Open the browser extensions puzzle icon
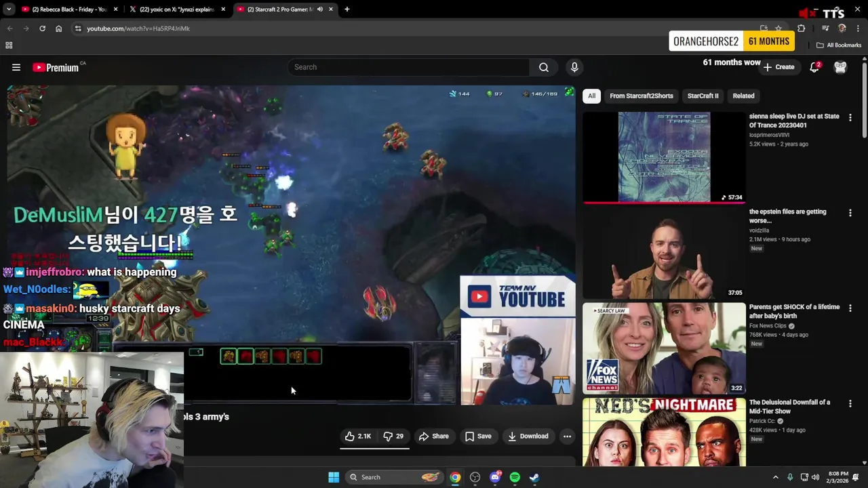This screenshot has height=488, width=868. (x=801, y=28)
